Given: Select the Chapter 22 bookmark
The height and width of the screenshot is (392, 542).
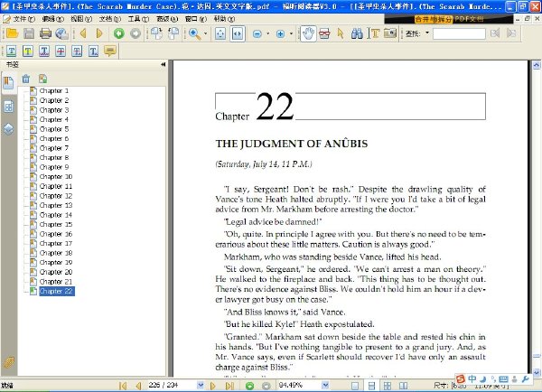Looking at the screenshot, I should [57, 291].
